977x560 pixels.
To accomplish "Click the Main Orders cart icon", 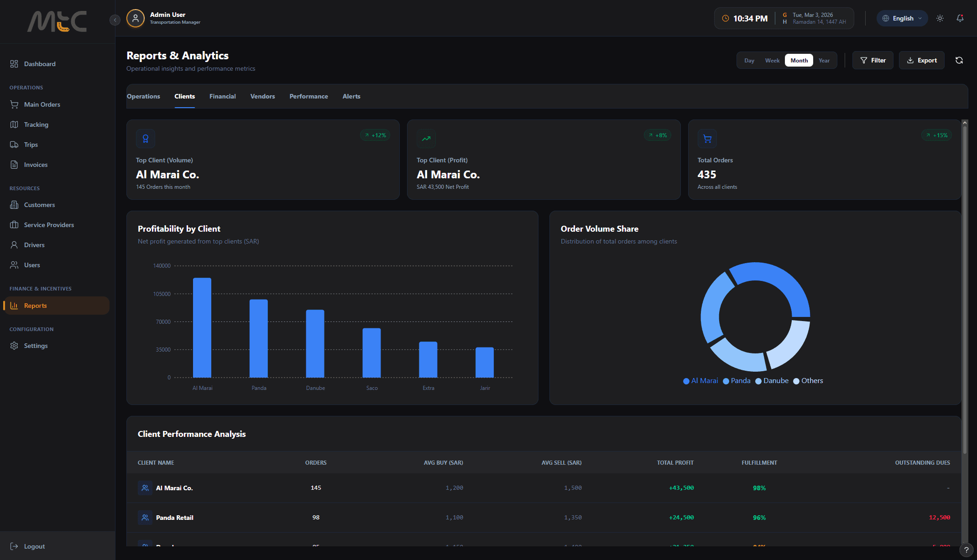I will coord(14,104).
